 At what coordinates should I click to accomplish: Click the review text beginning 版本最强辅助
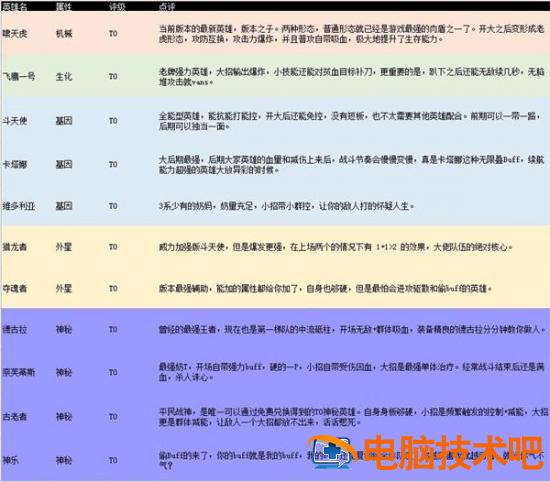(x=325, y=289)
